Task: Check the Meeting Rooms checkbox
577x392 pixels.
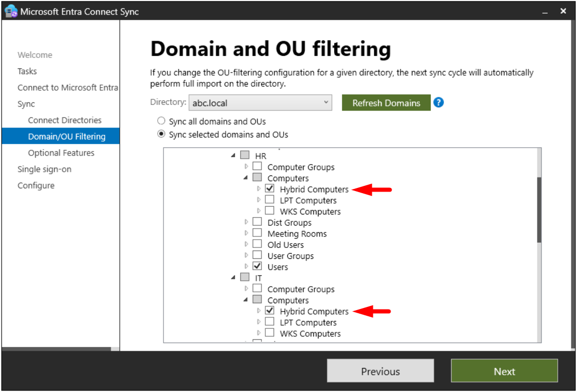Action: click(x=257, y=233)
